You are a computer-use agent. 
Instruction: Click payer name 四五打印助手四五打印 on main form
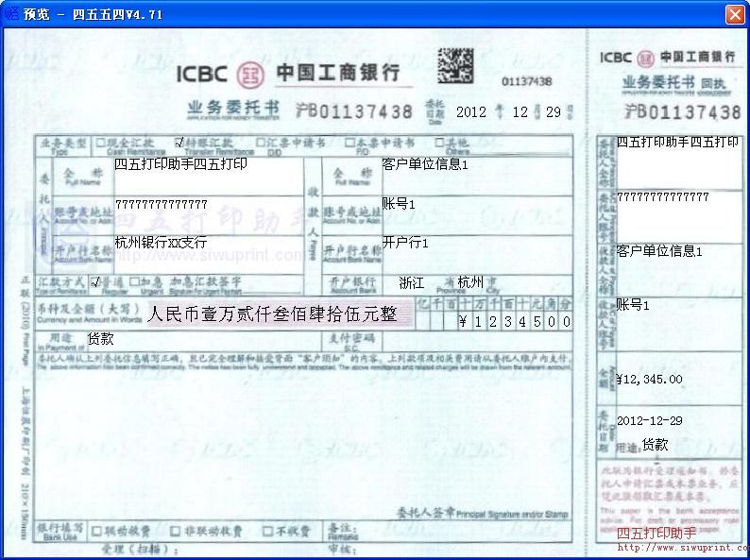[x=180, y=164]
